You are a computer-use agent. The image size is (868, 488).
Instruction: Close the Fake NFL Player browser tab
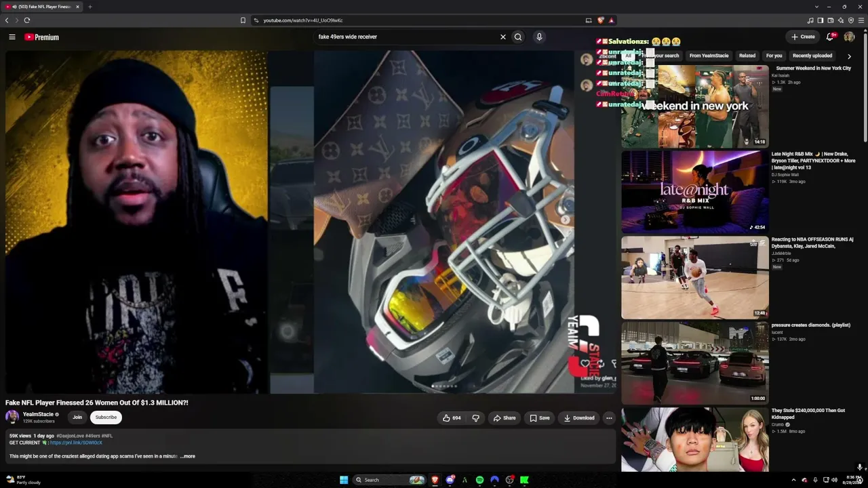coord(77,7)
